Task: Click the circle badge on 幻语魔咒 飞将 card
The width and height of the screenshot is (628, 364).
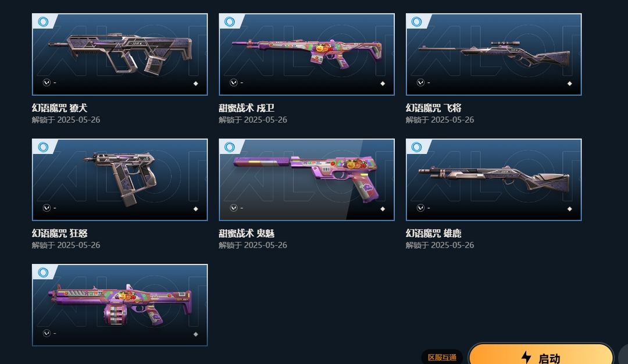Action: (416, 22)
